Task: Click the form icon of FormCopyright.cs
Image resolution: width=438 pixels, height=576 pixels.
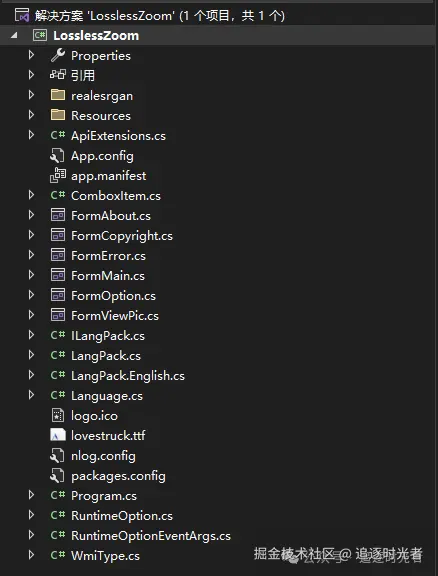Action: click(x=58, y=235)
